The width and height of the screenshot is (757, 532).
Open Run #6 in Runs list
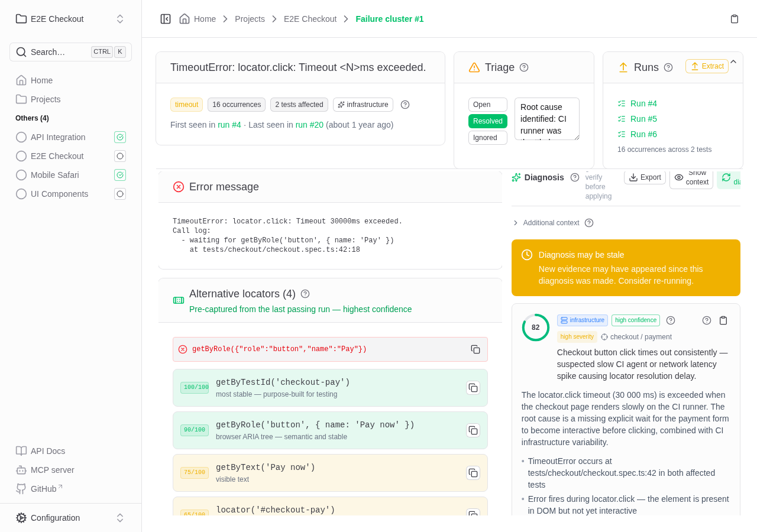(643, 134)
